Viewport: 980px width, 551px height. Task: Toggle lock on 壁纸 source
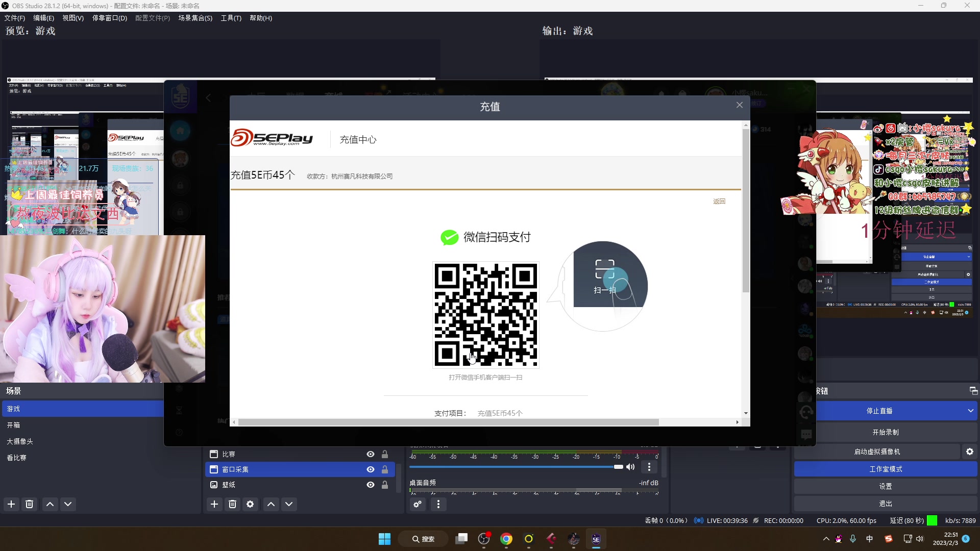coord(385,485)
